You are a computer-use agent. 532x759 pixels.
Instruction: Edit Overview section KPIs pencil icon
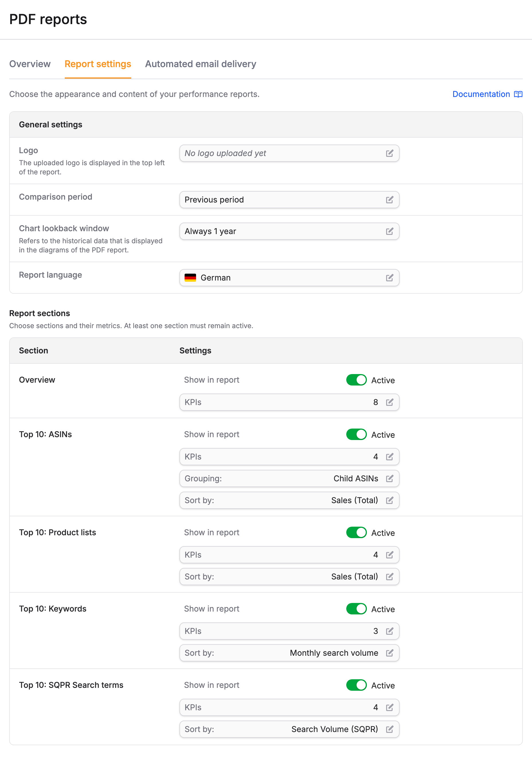click(390, 402)
